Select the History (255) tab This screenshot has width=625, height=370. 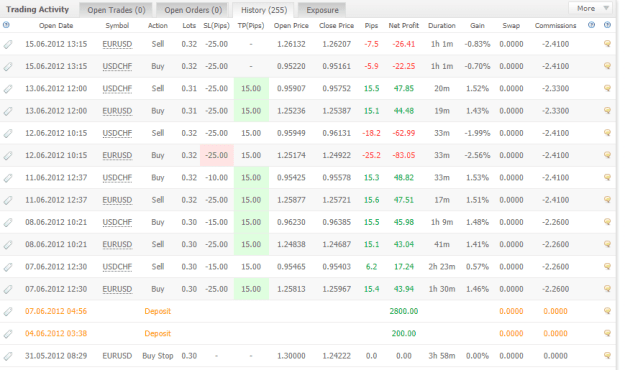click(264, 10)
